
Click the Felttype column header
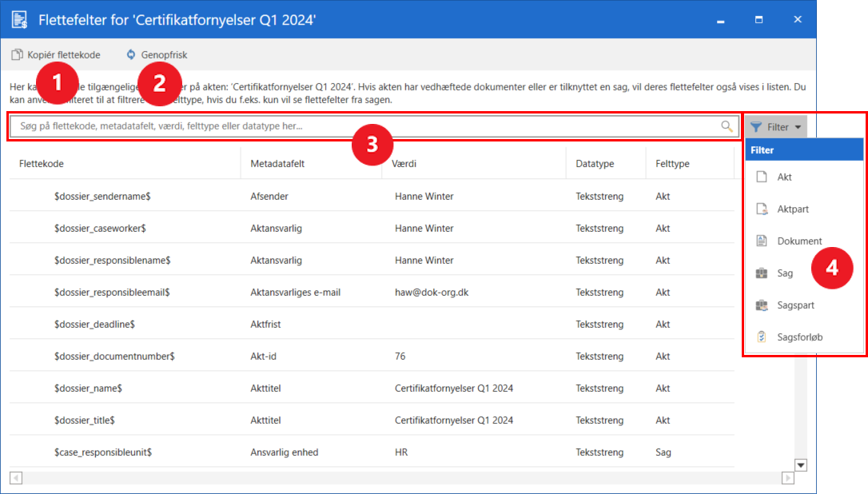click(672, 164)
